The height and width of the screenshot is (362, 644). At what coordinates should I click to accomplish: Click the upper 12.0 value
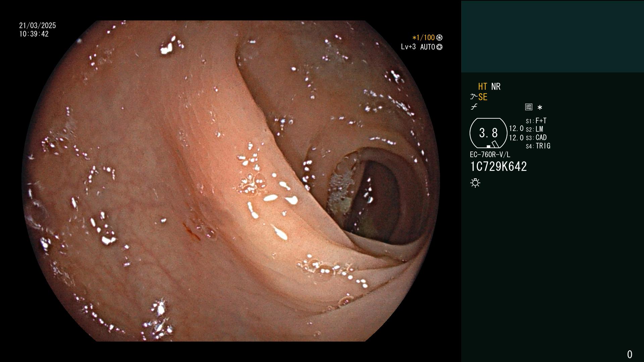pos(516,128)
